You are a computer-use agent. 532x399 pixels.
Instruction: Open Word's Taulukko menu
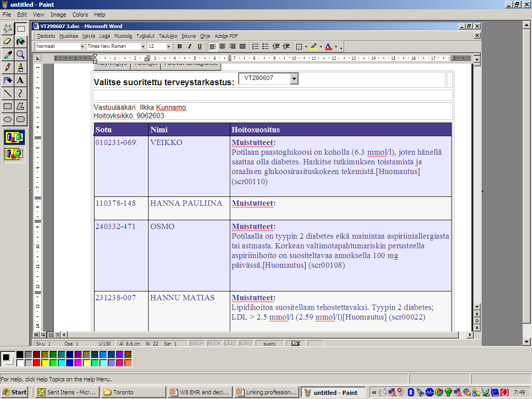point(168,36)
